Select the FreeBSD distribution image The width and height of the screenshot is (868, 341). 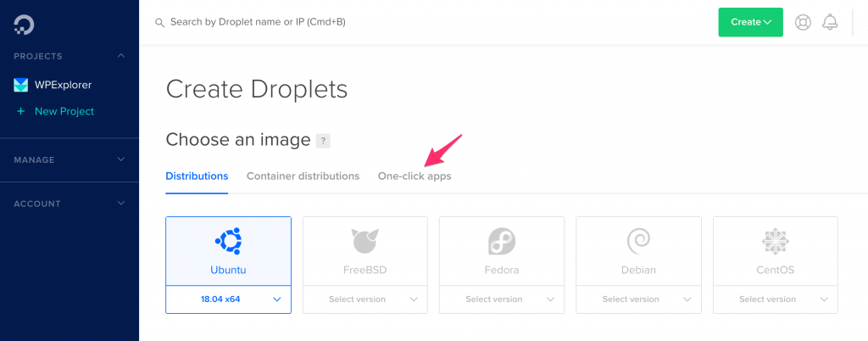pyautogui.click(x=364, y=251)
